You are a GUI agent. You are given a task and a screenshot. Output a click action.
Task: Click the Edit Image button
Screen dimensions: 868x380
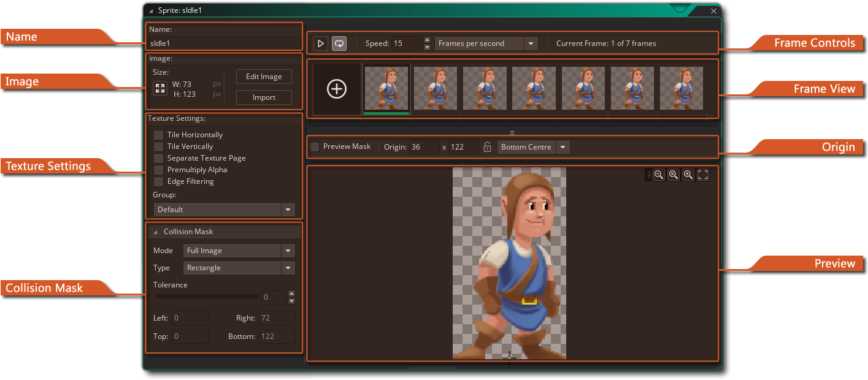264,76
